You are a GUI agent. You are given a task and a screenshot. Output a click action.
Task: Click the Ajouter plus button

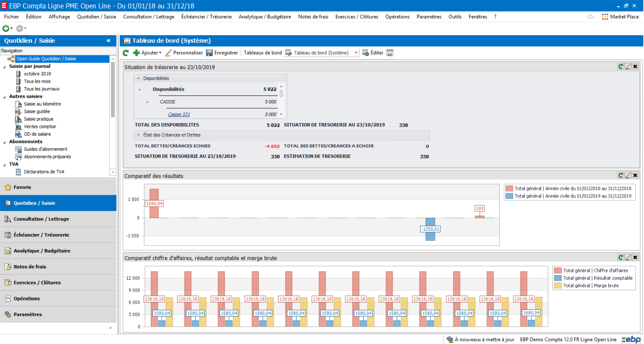(146, 53)
